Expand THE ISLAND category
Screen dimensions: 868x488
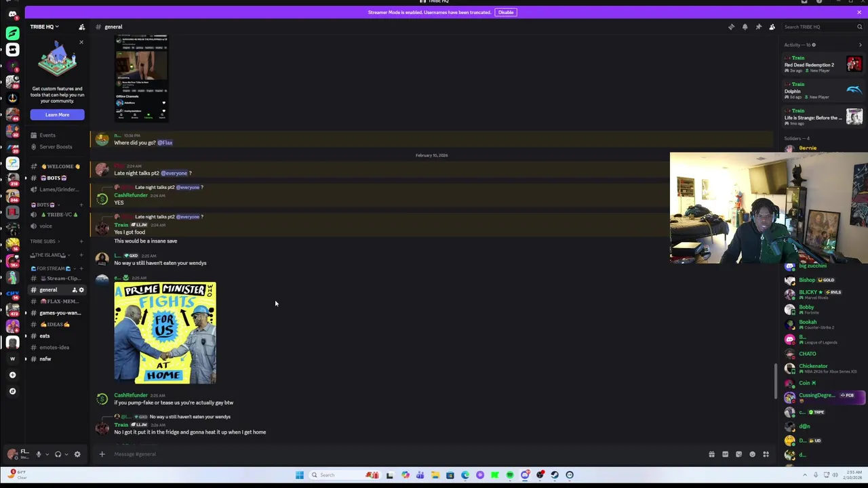(49, 255)
